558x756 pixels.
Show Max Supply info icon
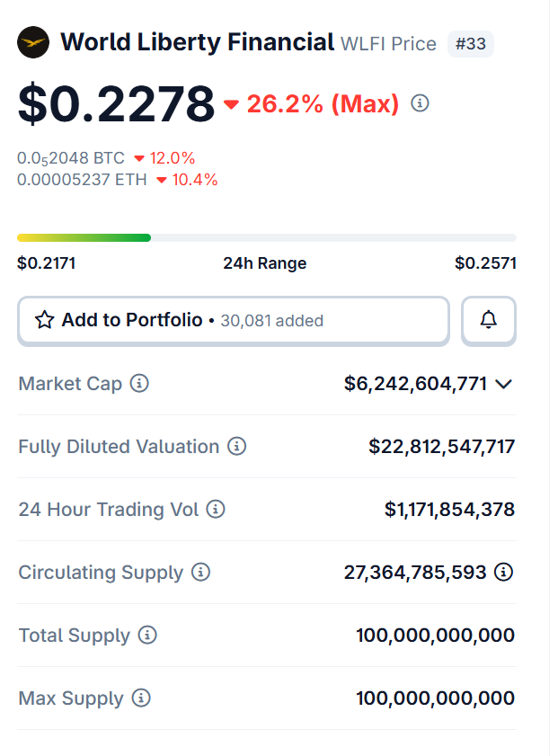coord(141,698)
